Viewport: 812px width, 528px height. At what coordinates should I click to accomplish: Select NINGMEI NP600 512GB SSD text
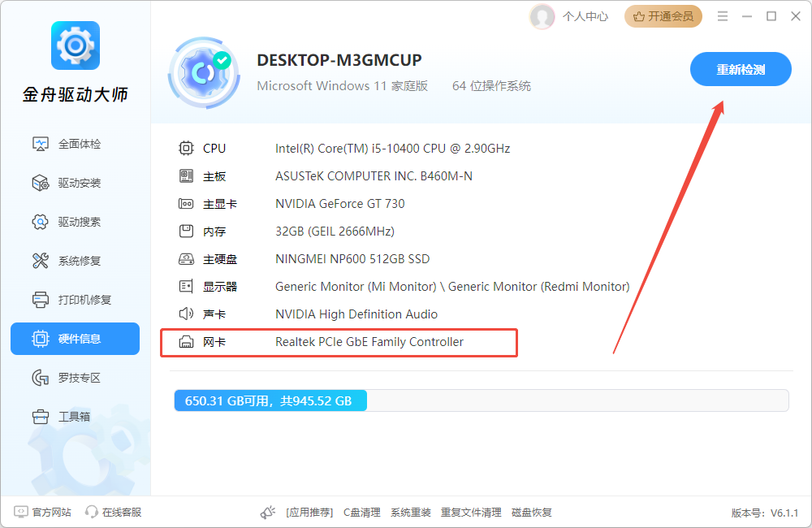(352, 259)
